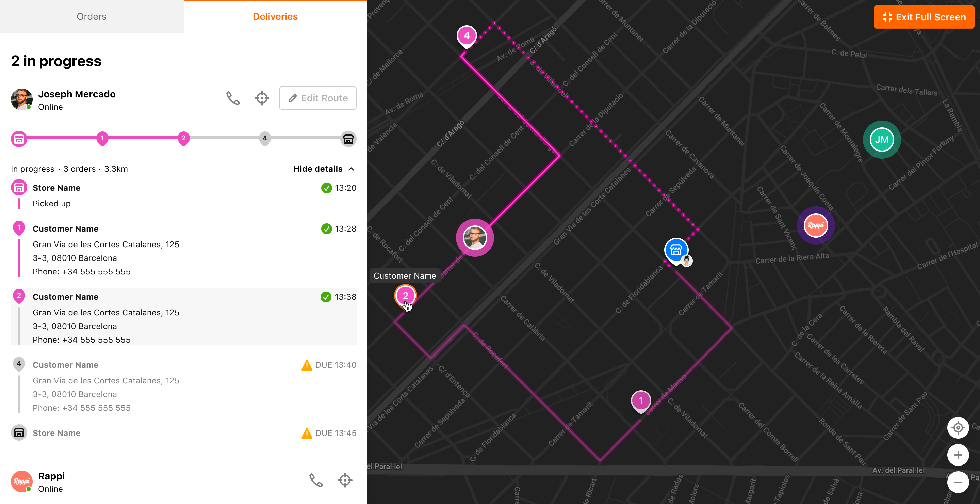The width and height of the screenshot is (980, 504).
Task: Recenter map with the locate button
Action: 958,428
